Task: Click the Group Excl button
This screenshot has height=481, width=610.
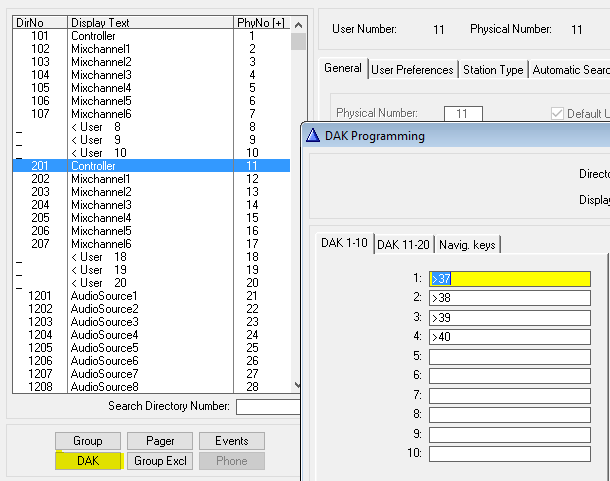Action: pos(160,461)
